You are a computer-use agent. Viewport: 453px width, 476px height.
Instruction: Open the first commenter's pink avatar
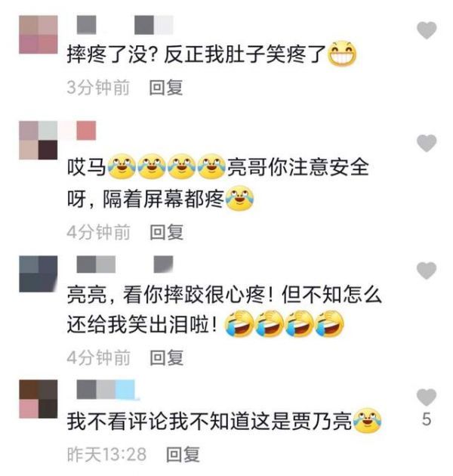(39, 35)
